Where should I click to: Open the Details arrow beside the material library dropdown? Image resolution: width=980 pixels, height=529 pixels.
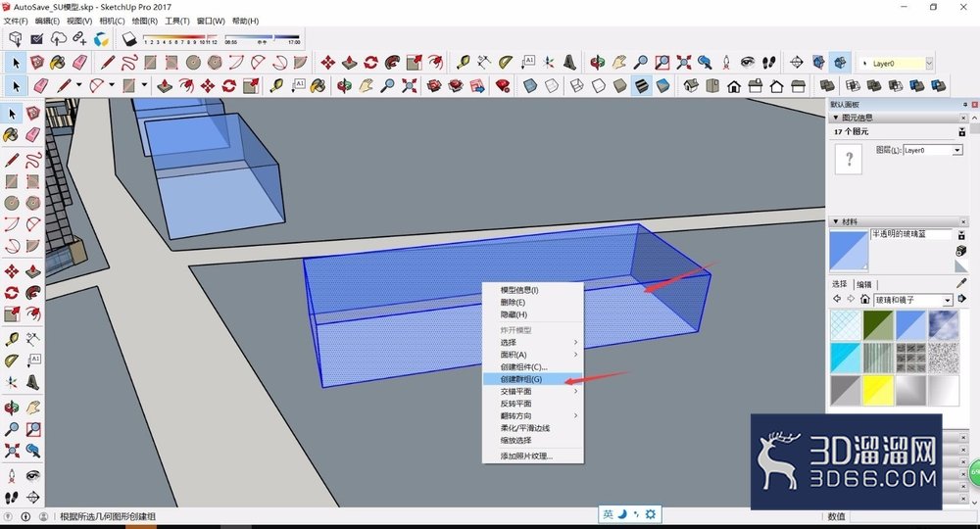pos(962,300)
